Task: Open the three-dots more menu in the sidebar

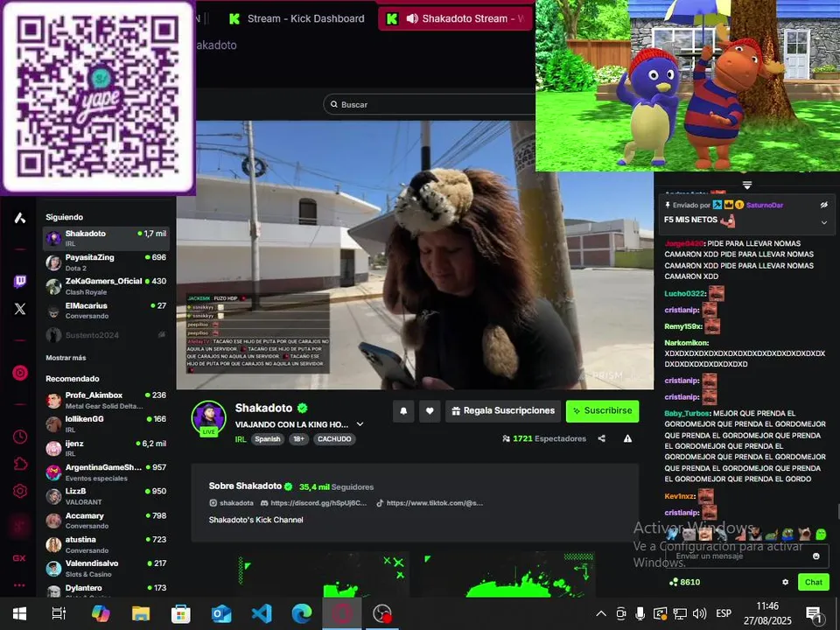Action: [19, 585]
